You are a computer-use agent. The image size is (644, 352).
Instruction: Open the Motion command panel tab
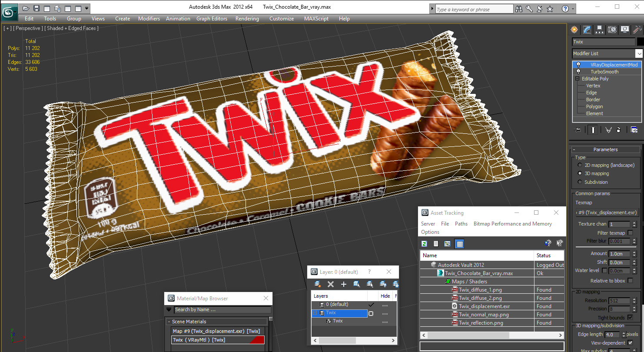(x=612, y=30)
